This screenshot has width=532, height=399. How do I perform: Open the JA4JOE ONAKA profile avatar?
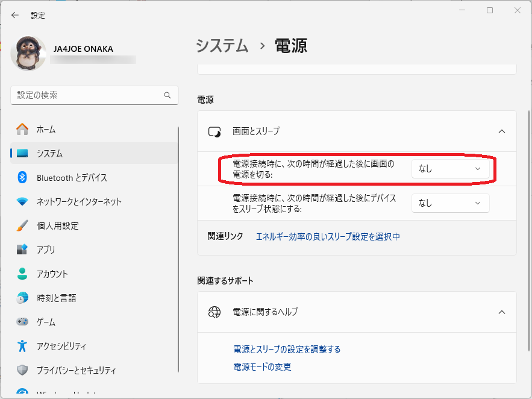28,53
